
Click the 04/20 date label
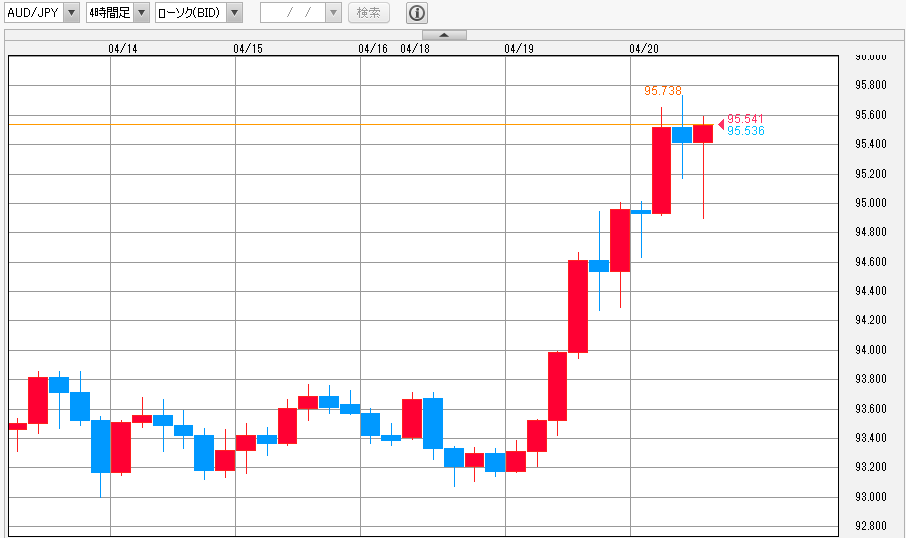(644, 49)
